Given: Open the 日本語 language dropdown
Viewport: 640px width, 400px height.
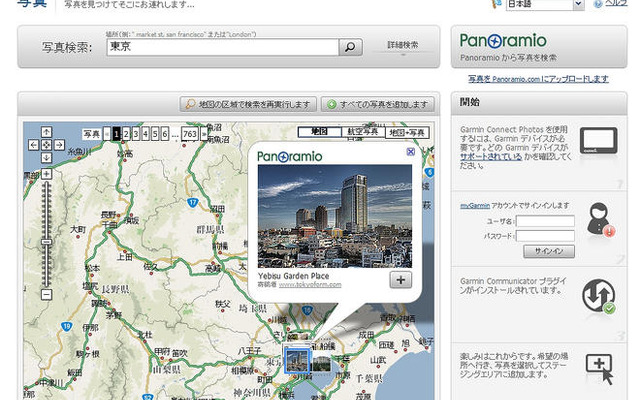Looking at the screenshot, I should click(544, 4).
